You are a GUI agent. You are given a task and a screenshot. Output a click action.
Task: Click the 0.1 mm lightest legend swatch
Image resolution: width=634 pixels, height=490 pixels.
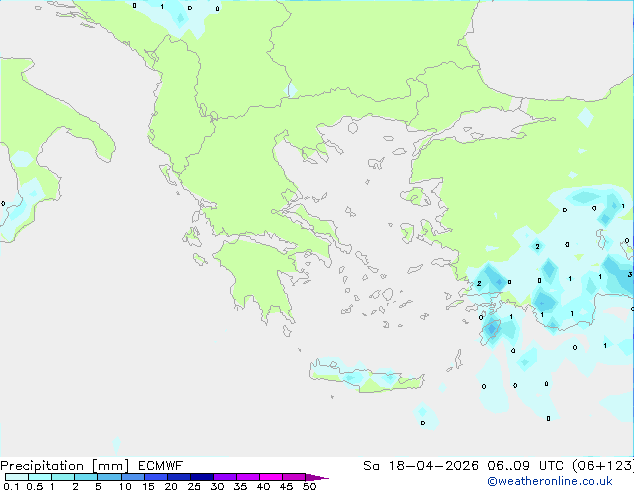tap(17, 477)
